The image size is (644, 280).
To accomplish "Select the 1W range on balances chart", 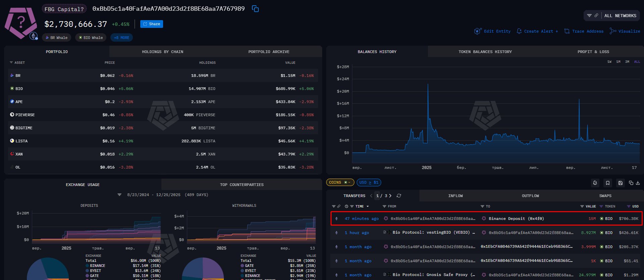I will pyautogui.click(x=609, y=62).
